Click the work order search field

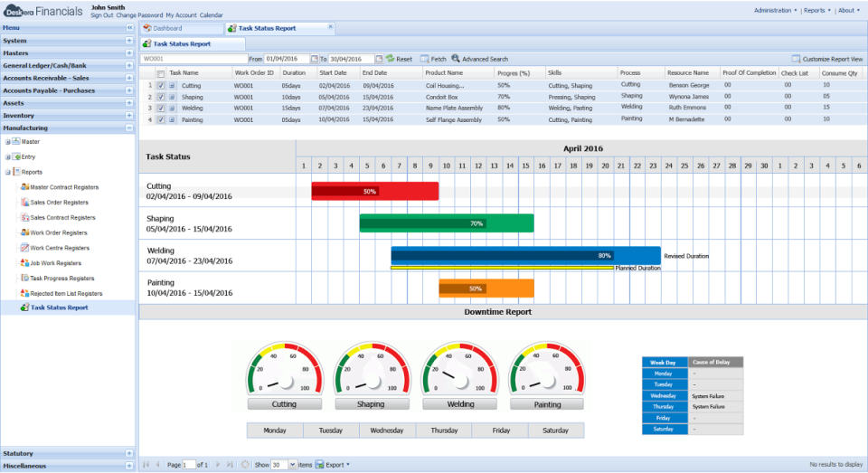pyautogui.click(x=192, y=59)
